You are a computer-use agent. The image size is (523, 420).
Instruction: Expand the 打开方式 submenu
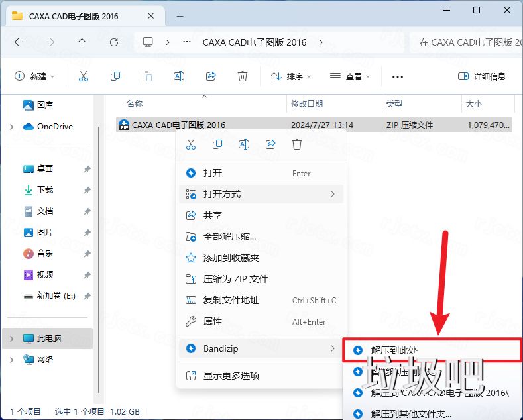(x=261, y=194)
